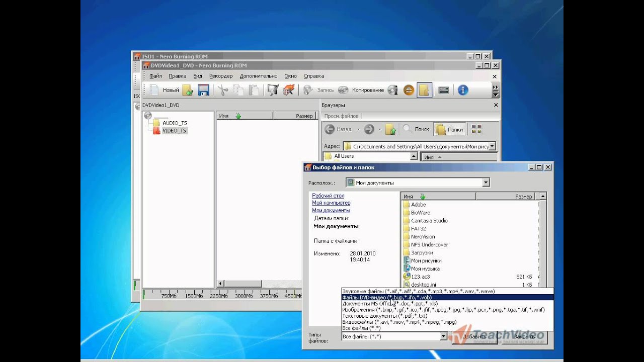
Task: Select the Загрузки folder
Action: (422, 253)
